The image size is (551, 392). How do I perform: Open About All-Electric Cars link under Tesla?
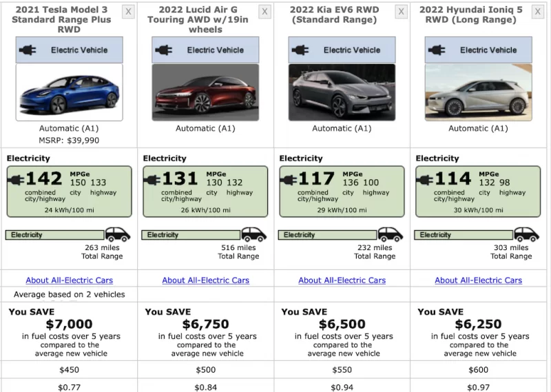coord(69,280)
